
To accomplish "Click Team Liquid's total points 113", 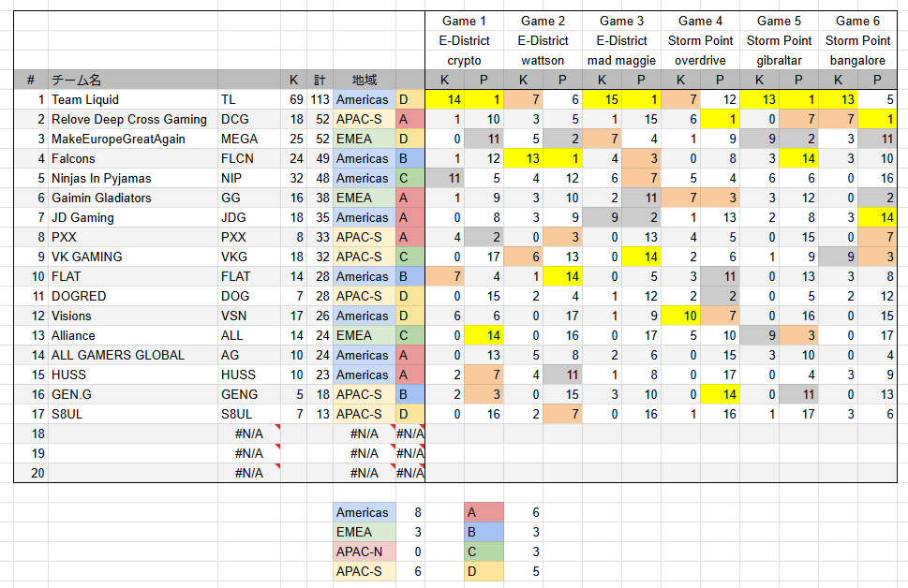I will pos(320,99).
